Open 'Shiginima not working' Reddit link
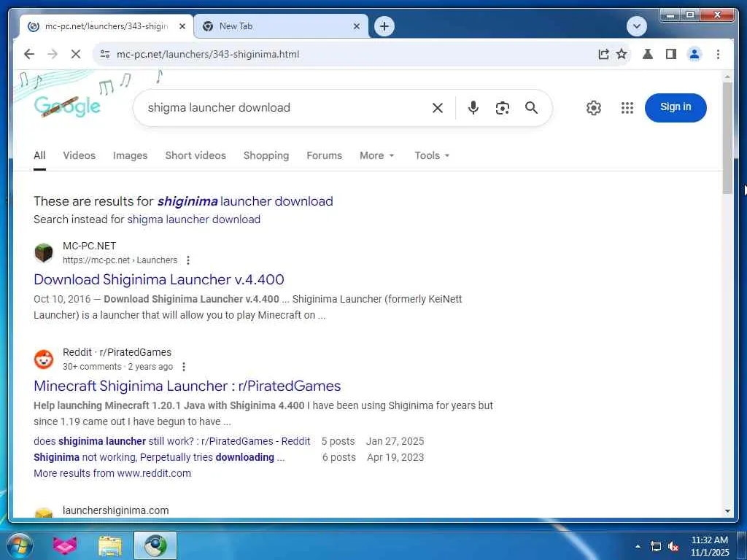This screenshot has width=747, height=560. click(159, 457)
